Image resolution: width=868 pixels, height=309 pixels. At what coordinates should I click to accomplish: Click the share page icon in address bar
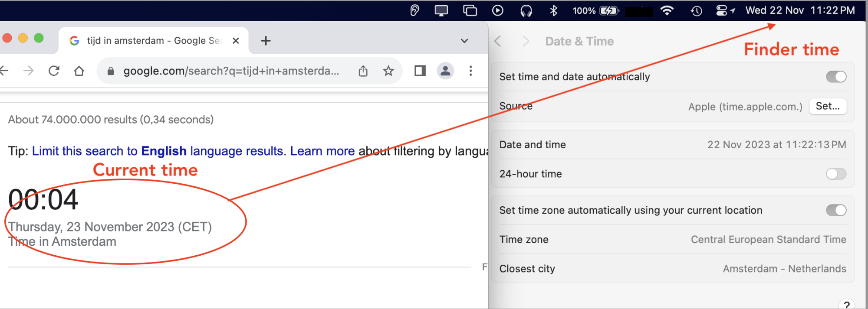point(363,71)
